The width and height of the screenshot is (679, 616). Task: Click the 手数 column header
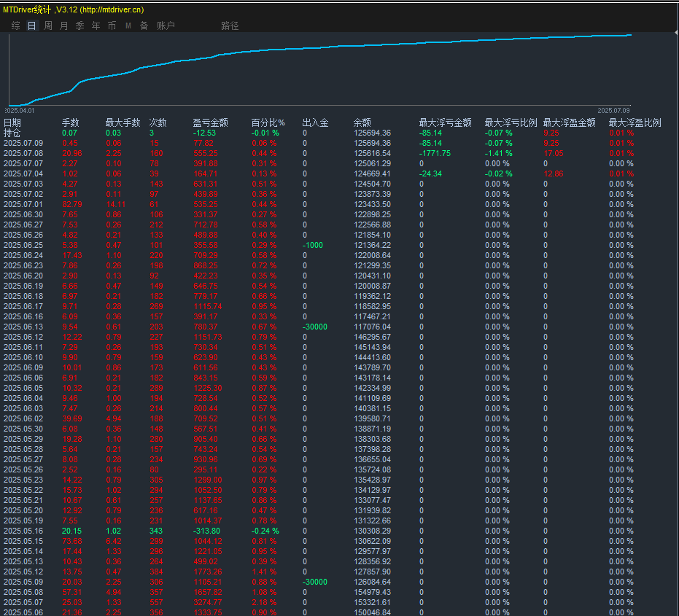click(70, 122)
